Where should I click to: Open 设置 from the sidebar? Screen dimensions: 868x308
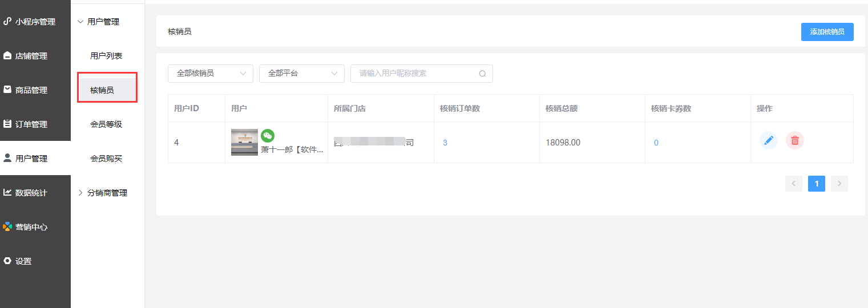pos(23,261)
